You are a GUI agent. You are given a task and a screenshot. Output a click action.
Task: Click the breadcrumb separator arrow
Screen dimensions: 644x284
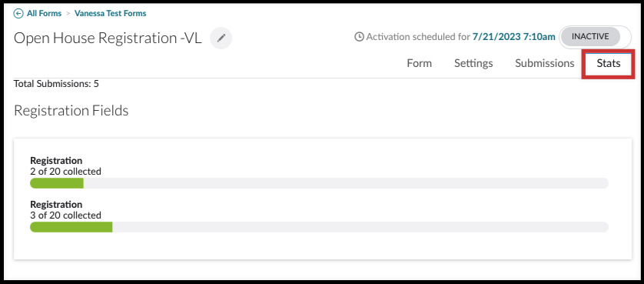point(68,14)
